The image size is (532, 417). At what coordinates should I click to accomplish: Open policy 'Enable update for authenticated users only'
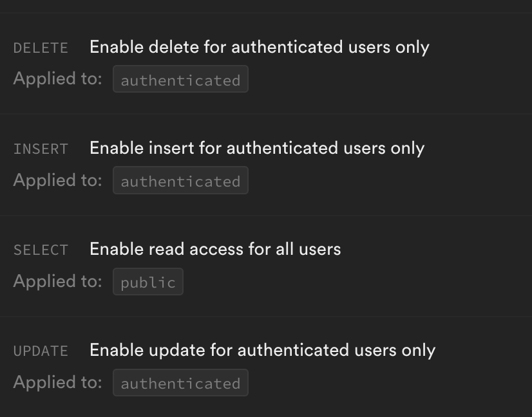click(262, 350)
